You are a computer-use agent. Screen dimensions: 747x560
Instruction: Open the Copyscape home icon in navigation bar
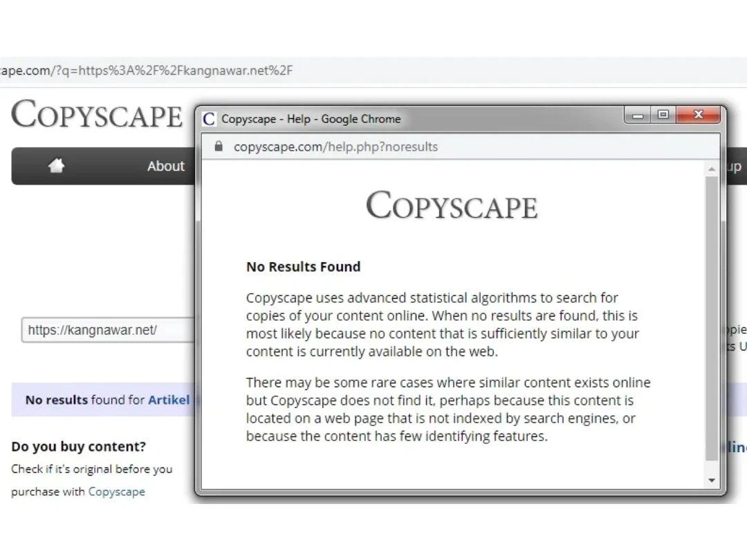[56, 166]
